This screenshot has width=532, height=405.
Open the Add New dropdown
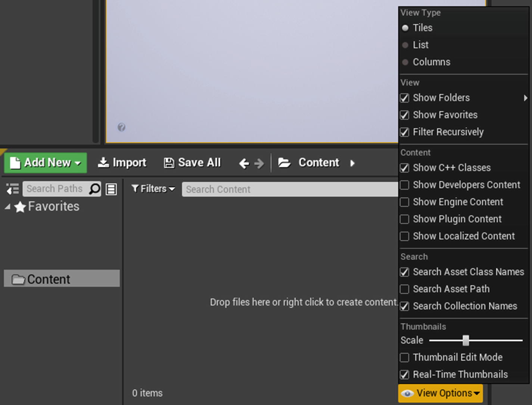45,163
